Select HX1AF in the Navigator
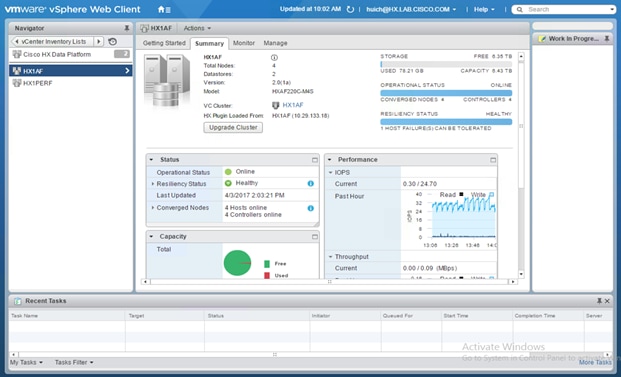Image resolution: width=621 pixels, height=377 pixels. tap(70, 71)
